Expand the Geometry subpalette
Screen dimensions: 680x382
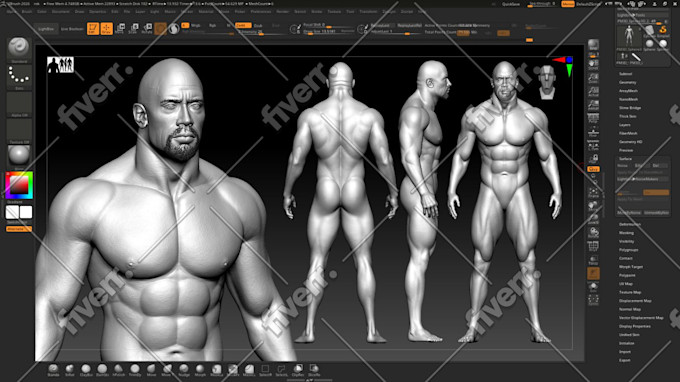pos(627,82)
